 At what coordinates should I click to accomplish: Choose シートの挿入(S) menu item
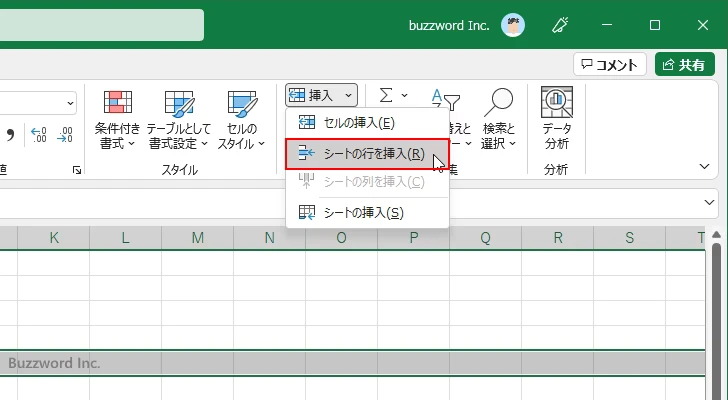367,213
